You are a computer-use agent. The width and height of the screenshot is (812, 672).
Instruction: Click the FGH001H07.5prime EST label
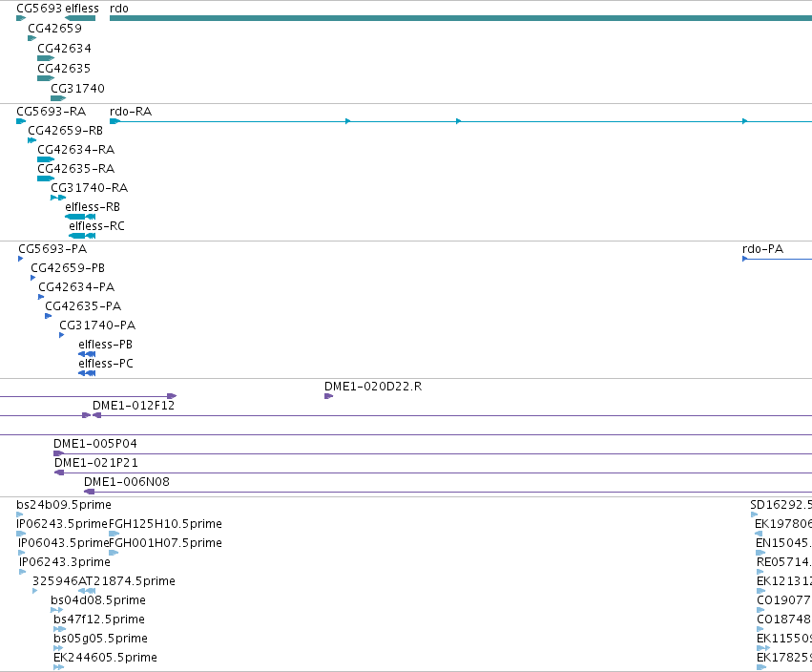(x=165, y=543)
